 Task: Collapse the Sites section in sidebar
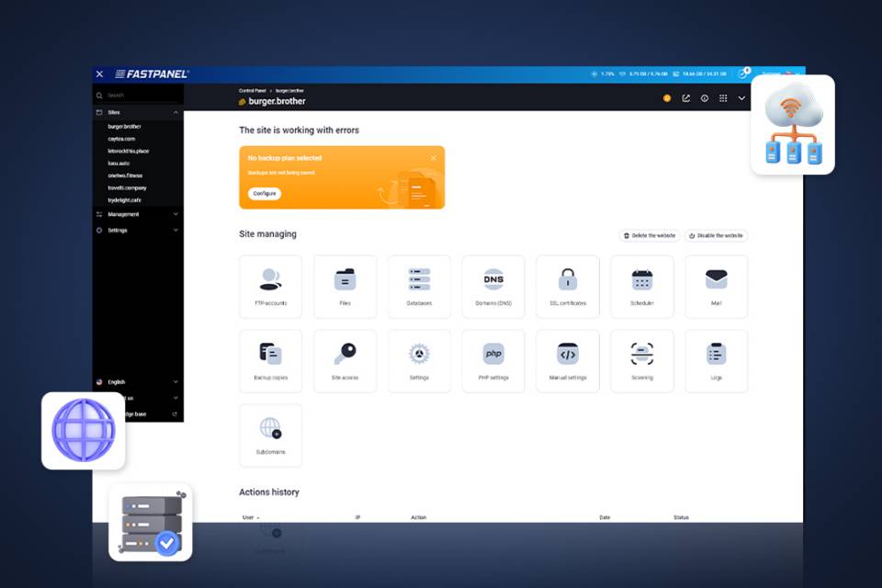[x=138, y=111]
